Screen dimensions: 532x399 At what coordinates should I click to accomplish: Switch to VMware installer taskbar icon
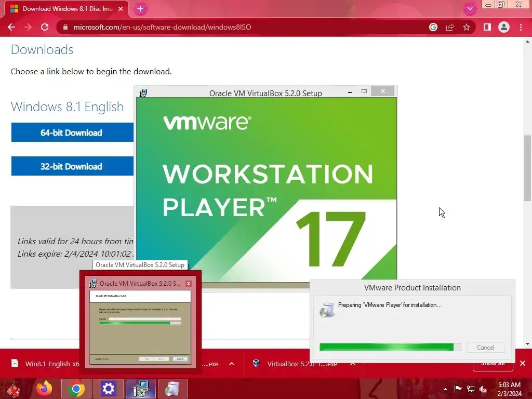[172, 389]
